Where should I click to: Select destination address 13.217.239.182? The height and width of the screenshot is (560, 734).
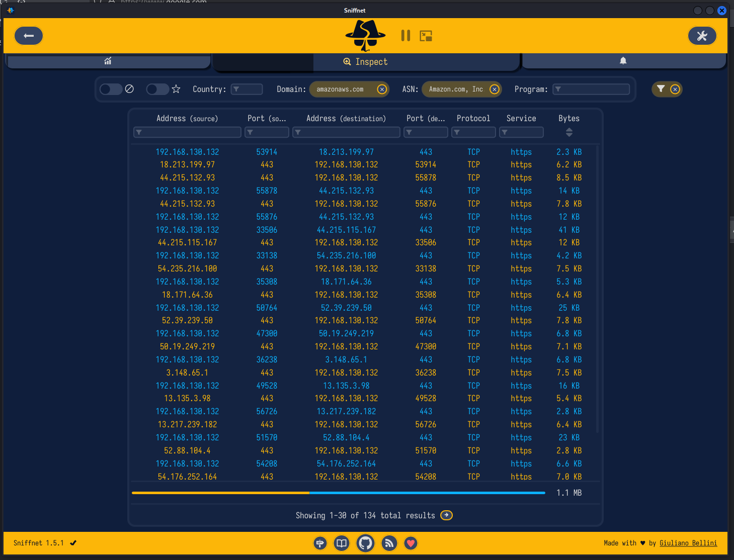click(346, 411)
